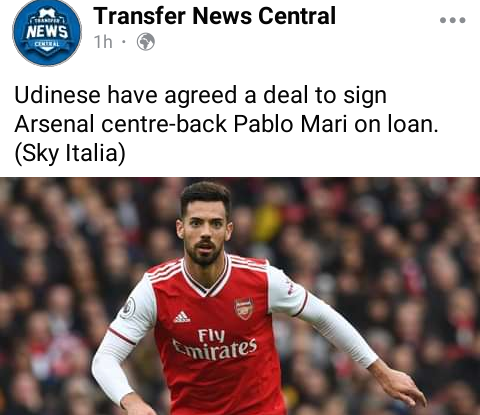The height and width of the screenshot is (415, 480).
Task: Open the three-dot post options menu
Action: [x=452, y=20]
